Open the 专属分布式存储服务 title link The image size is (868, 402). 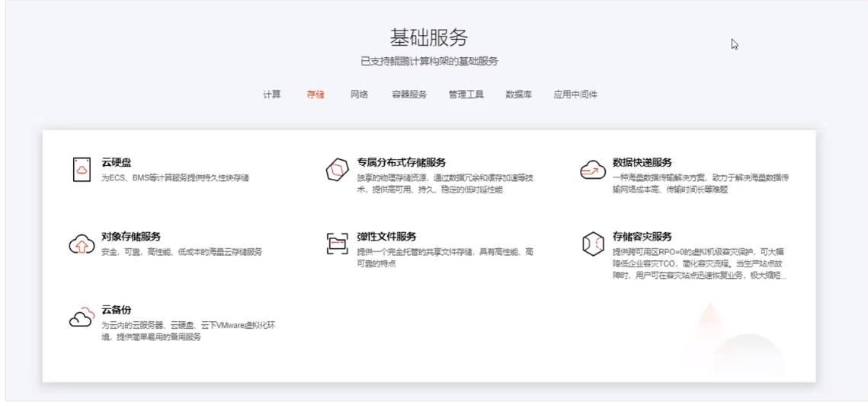pos(402,162)
